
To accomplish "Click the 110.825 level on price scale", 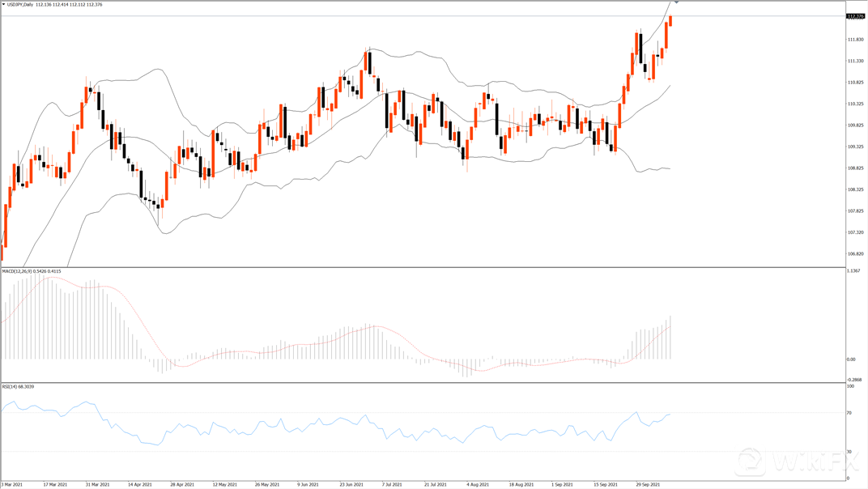I will (854, 83).
